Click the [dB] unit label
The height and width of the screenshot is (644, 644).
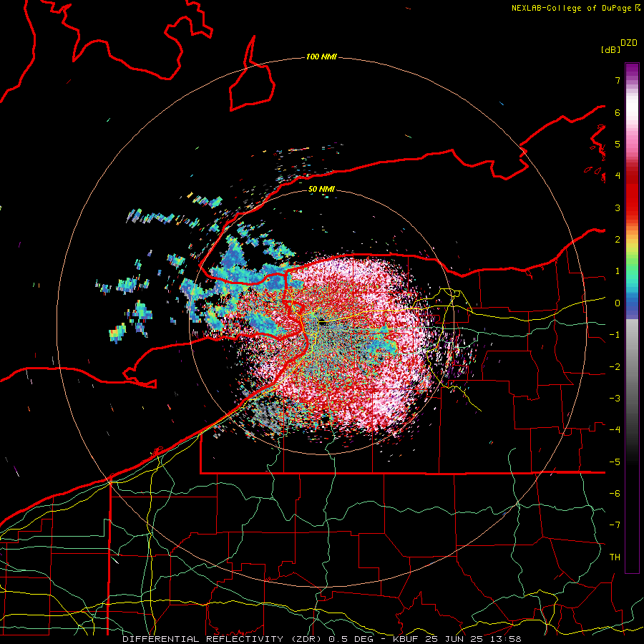610,49
